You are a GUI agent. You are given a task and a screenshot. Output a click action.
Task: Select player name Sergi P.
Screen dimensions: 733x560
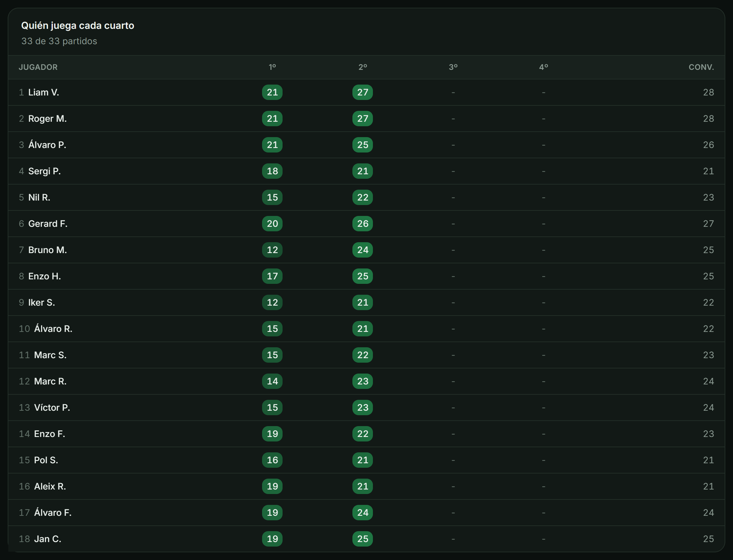(x=44, y=171)
